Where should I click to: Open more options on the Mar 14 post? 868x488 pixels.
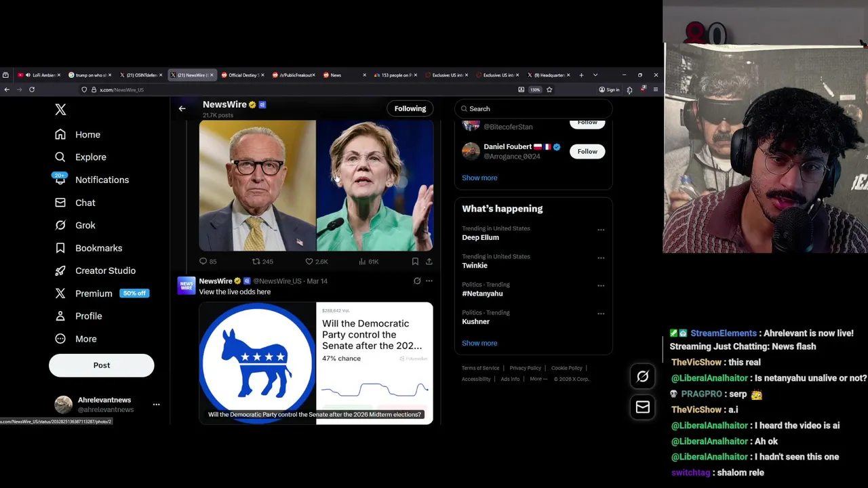(x=429, y=281)
